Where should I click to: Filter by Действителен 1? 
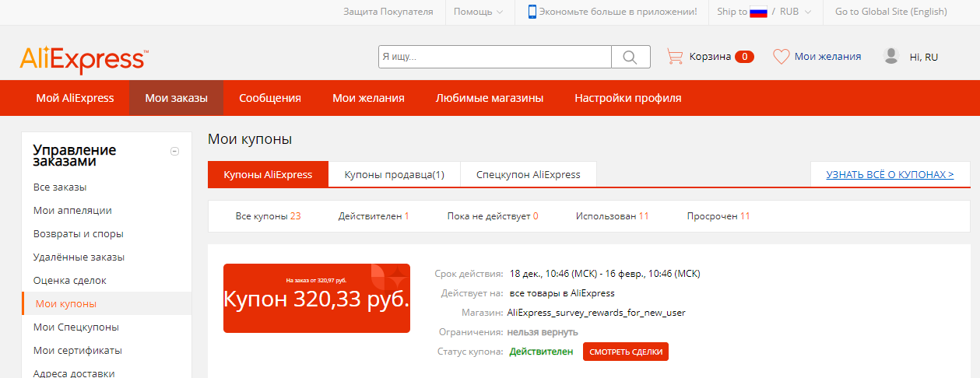374,215
